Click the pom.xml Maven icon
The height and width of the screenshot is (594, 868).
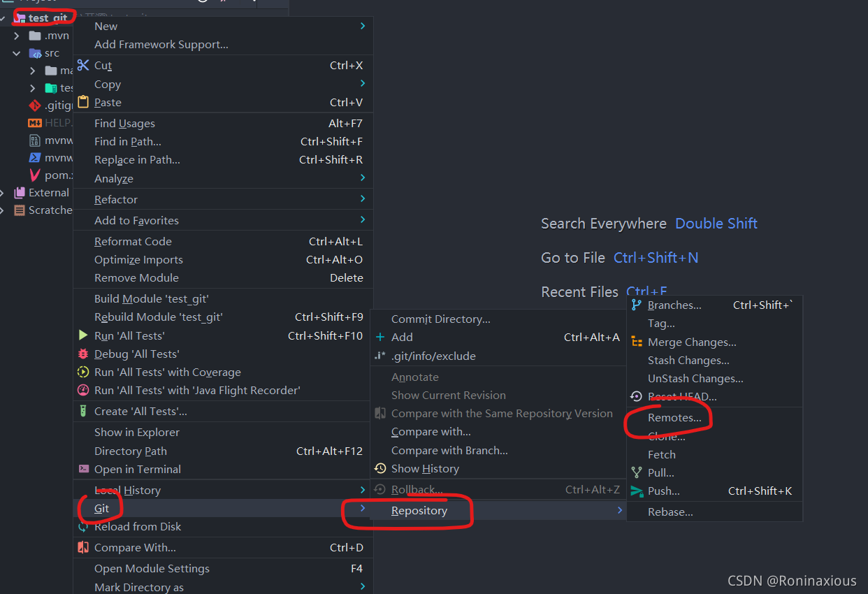[x=35, y=175]
